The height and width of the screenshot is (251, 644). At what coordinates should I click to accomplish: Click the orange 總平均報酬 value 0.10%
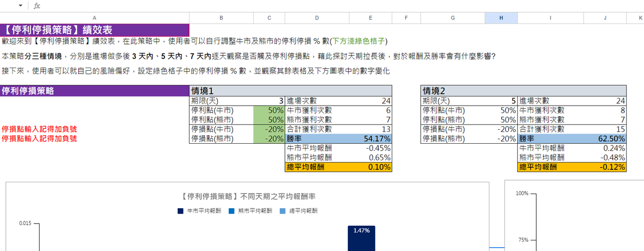coord(370,167)
